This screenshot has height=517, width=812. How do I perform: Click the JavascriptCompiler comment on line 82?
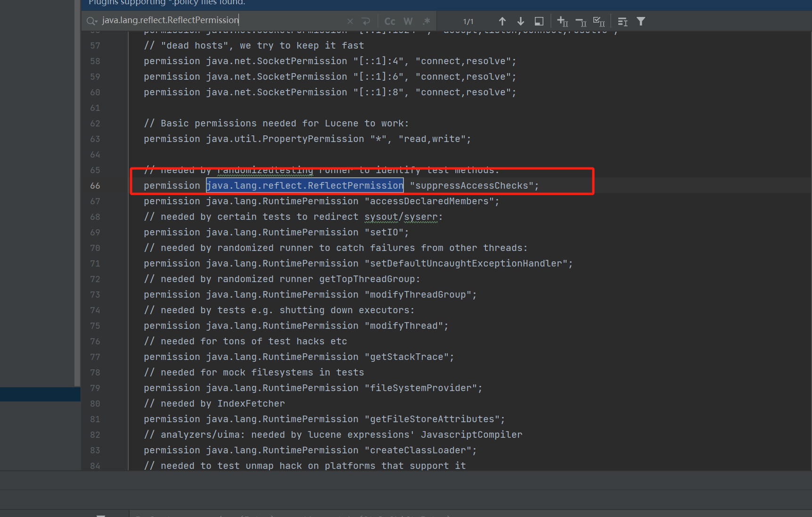[333, 435]
